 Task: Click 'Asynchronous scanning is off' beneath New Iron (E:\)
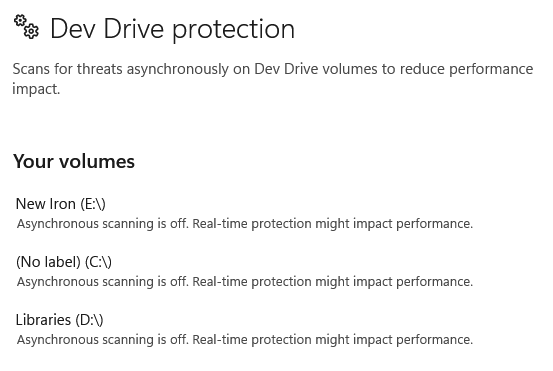click(x=103, y=224)
